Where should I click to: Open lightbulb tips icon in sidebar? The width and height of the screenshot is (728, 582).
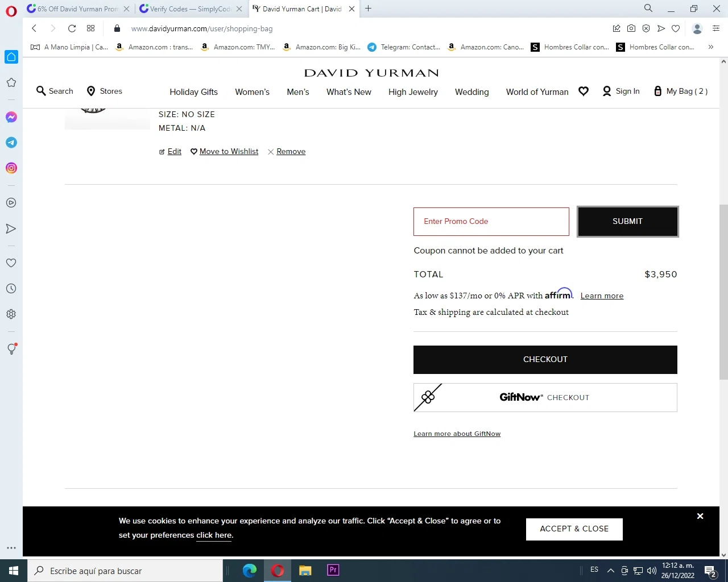[11, 349]
